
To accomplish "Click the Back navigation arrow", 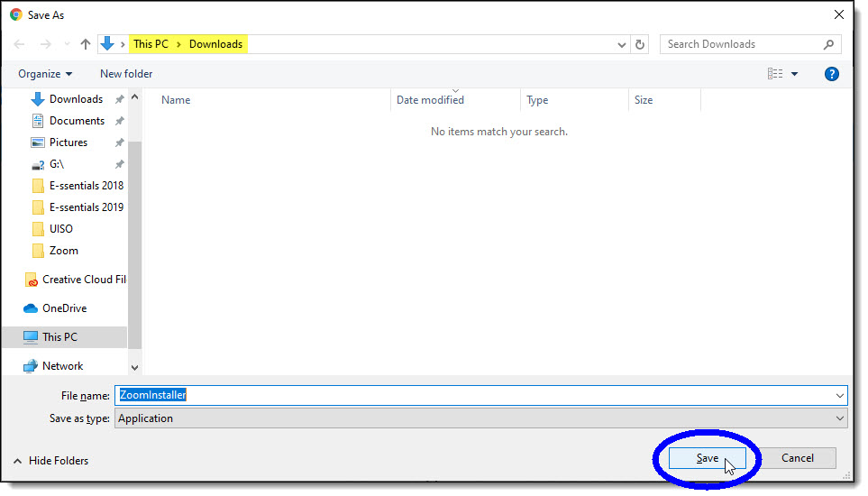I will (19, 44).
